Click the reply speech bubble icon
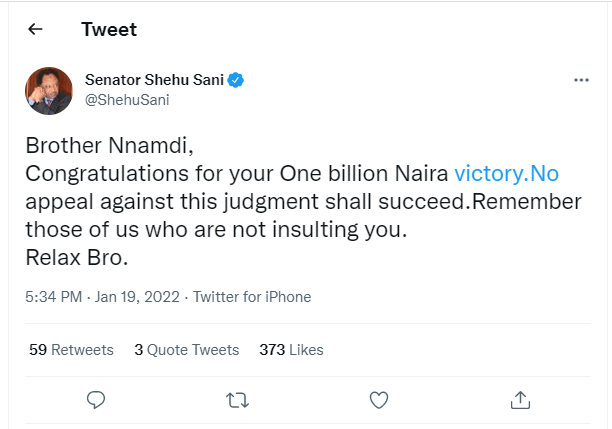 [96, 400]
